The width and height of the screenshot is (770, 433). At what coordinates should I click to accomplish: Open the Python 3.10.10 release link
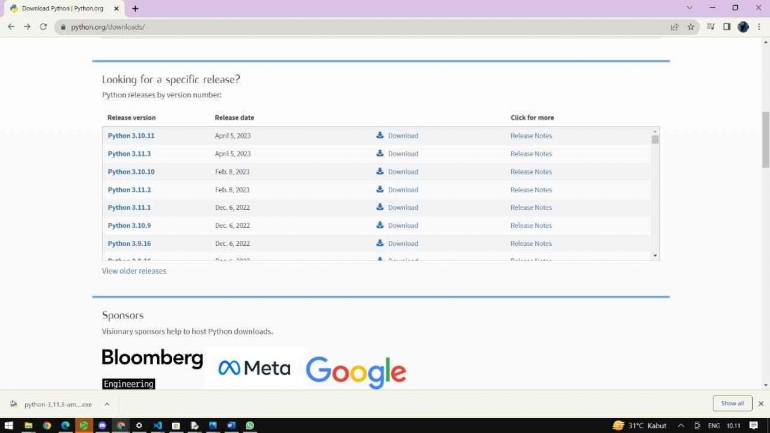[x=131, y=171]
